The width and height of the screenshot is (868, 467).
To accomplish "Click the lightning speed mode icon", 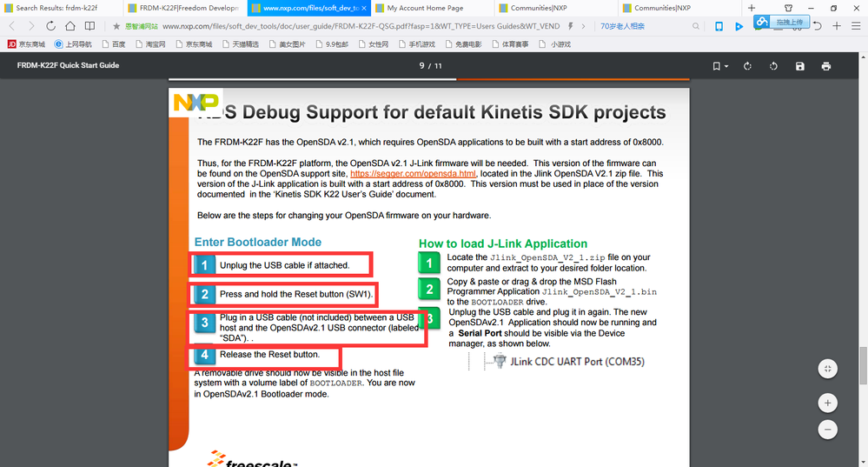I will [x=571, y=26].
